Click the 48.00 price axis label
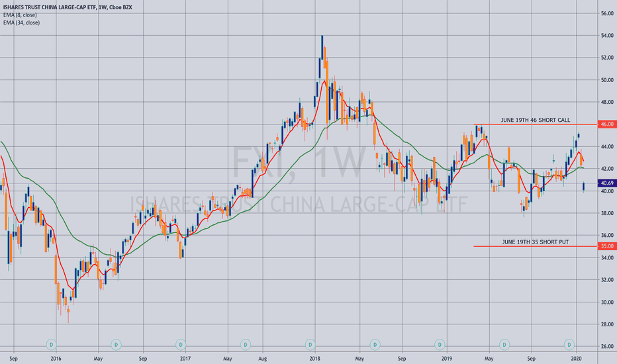617x364 pixels. click(x=607, y=102)
